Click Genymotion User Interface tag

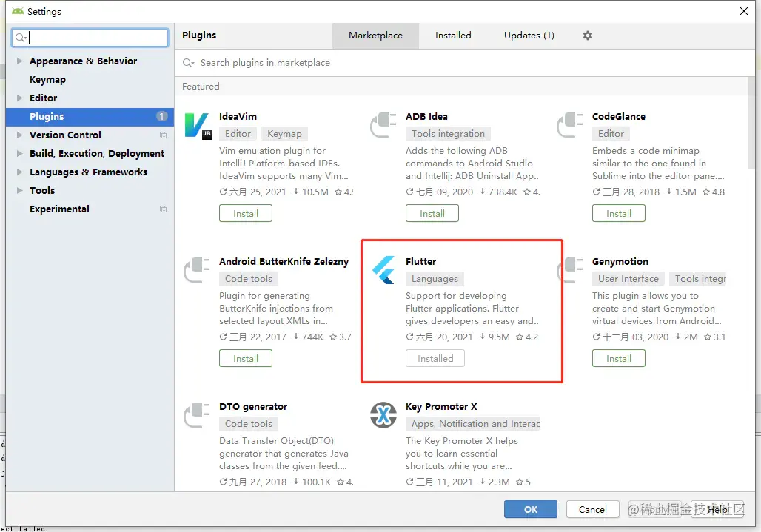(x=628, y=278)
